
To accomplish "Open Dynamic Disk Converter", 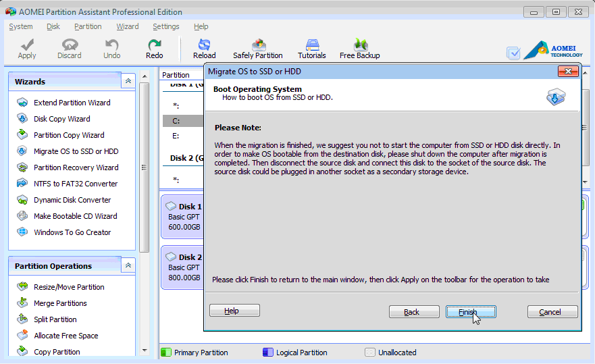I will (x=72, y=200).
